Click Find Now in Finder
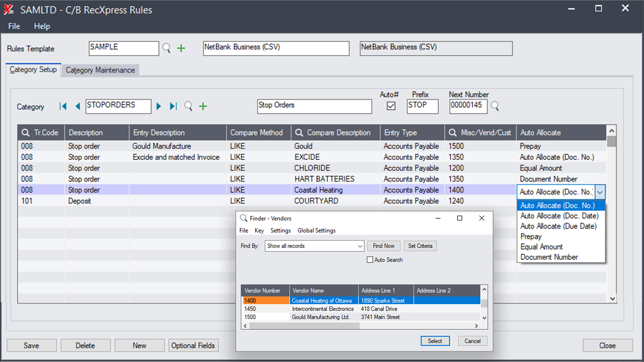Image resolution: width=644 pixels, height=362 pixels. pos(384,246)
